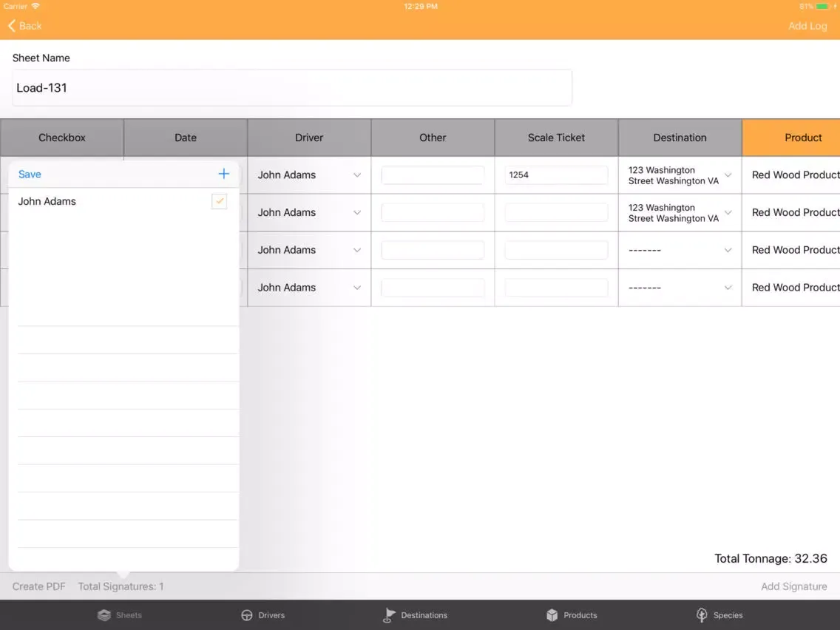This screenshot has height=630, width=840.
Task: Tap battery indicator in status bar
Action: [822, 7]
